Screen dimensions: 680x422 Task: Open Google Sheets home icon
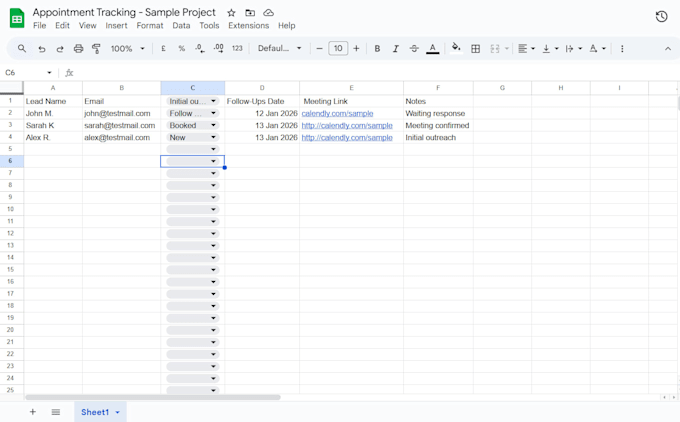click(x=17, y=18)
